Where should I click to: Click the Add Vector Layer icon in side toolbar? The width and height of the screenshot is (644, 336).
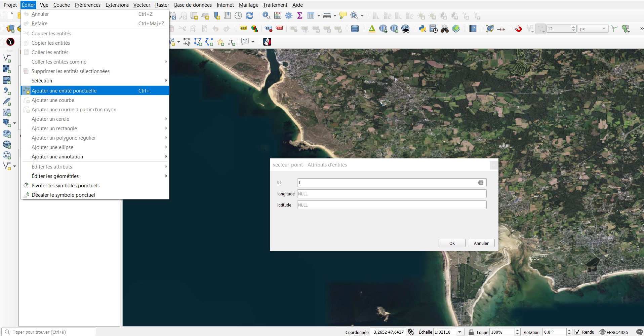(x=7, y=58)
